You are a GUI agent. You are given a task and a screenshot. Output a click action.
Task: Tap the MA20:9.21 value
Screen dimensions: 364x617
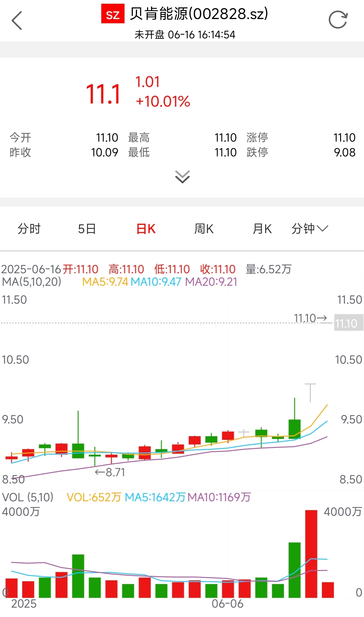[x=211, y=282]
